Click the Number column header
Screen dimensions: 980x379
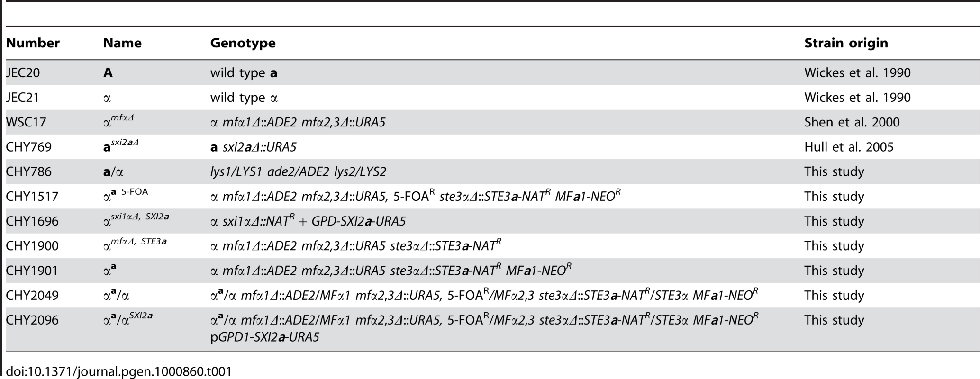tap(33, 43)
